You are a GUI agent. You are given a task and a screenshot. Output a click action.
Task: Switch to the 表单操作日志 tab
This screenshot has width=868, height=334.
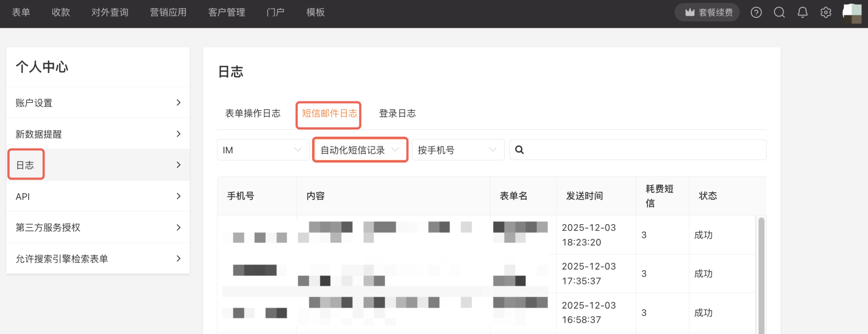(x=253, y=113)
